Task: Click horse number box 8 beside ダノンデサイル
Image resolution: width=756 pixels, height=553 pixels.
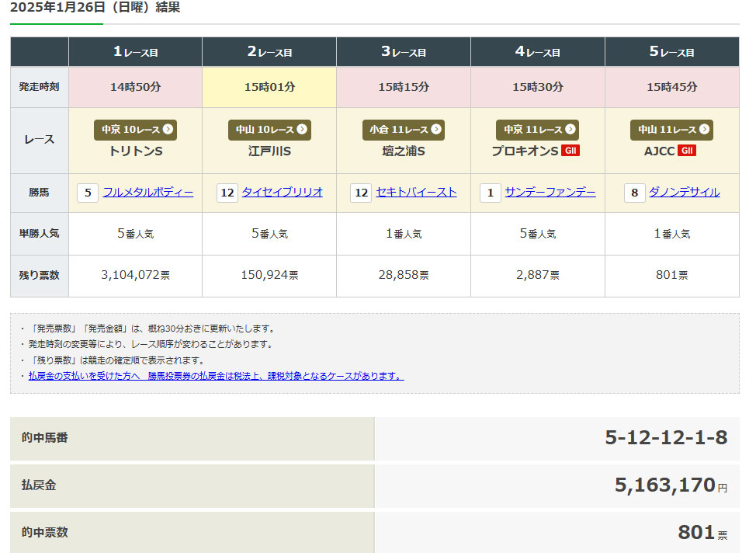Action: pos(635,193)
